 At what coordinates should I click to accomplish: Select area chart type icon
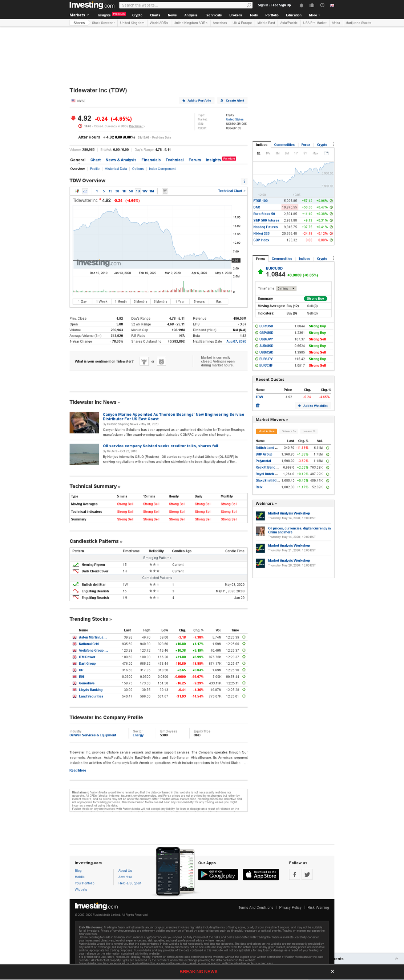pyautogui.click(x=85, y=191)
